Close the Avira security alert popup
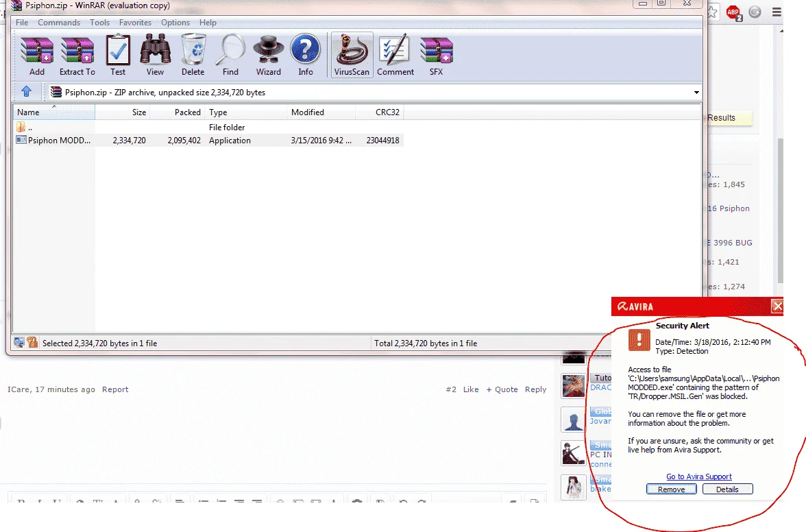Image resolution: width=806 pixels, height=532 pixels. [x=777, y=306]
